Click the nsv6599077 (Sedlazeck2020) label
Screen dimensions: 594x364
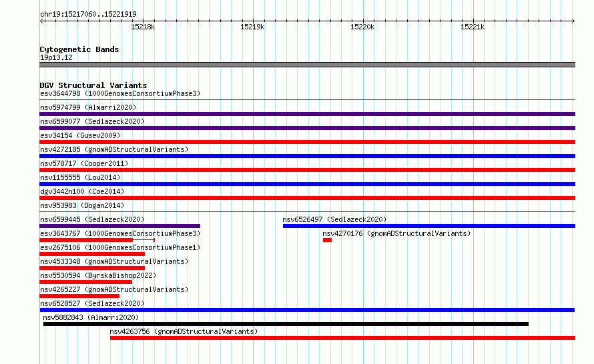pyautogui.click(x=92, y=121)
